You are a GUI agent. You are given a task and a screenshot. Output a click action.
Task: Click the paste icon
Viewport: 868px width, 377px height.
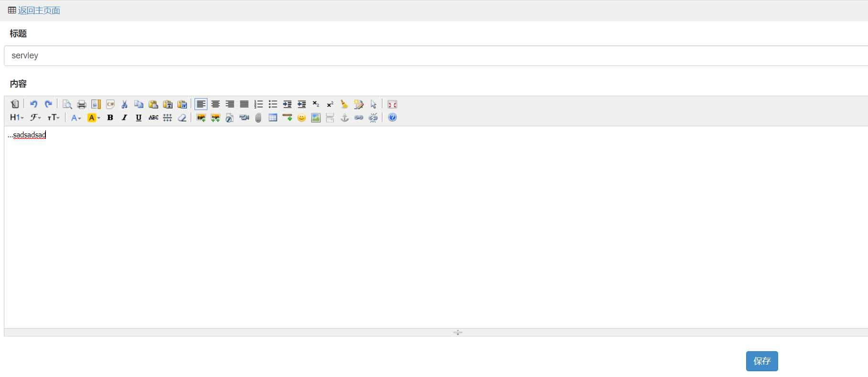coord(153,104)
